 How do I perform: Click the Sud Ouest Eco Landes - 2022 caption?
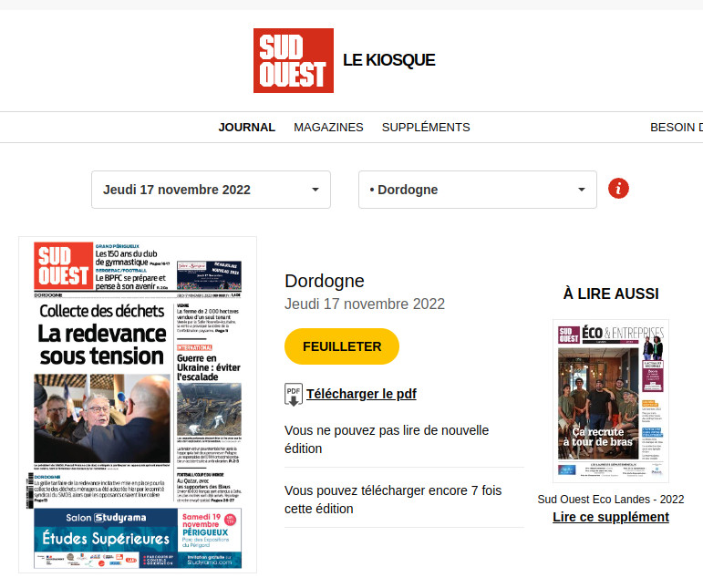point(610,499)
